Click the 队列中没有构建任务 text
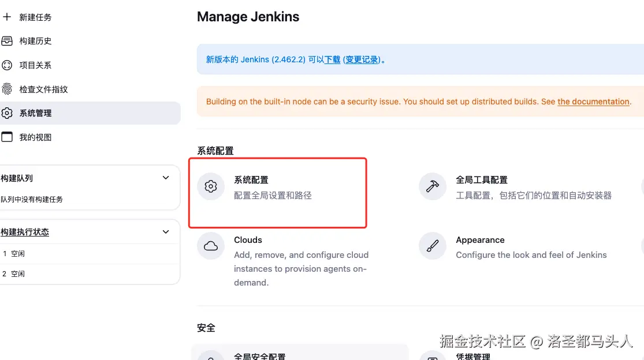This screenshot has height=360, width=644. (x=32, y=199)
